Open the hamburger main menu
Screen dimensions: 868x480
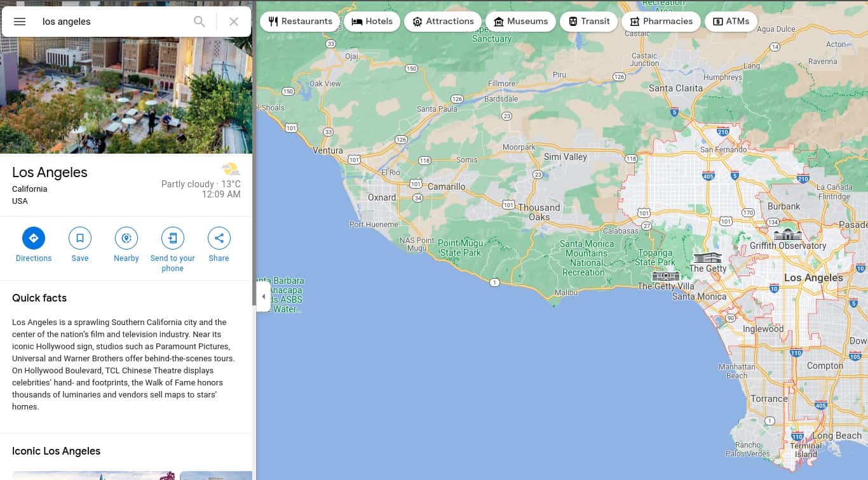20,22
